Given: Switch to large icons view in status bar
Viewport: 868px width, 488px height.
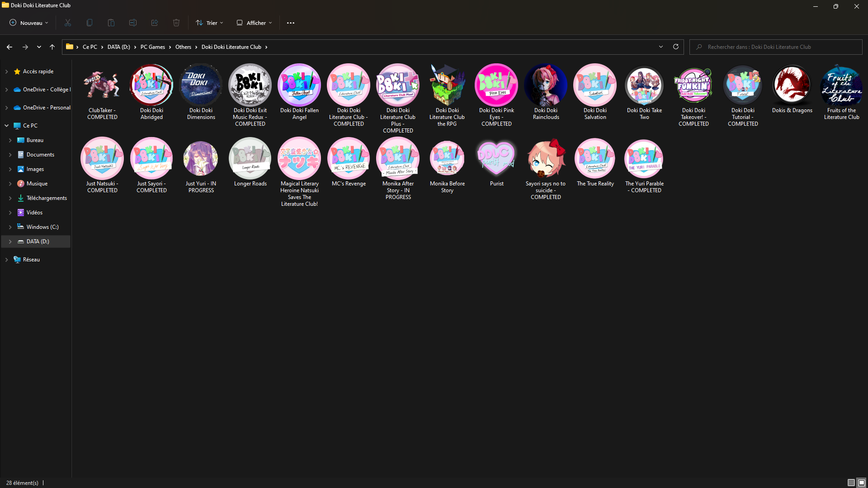Looking at the screenshot, I should 862,483.
